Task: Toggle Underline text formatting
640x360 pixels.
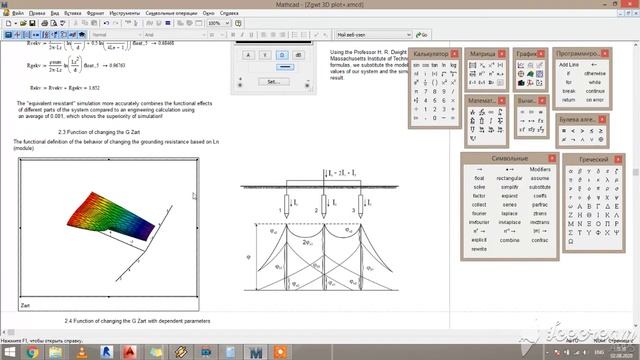Action: coord(251,35)
